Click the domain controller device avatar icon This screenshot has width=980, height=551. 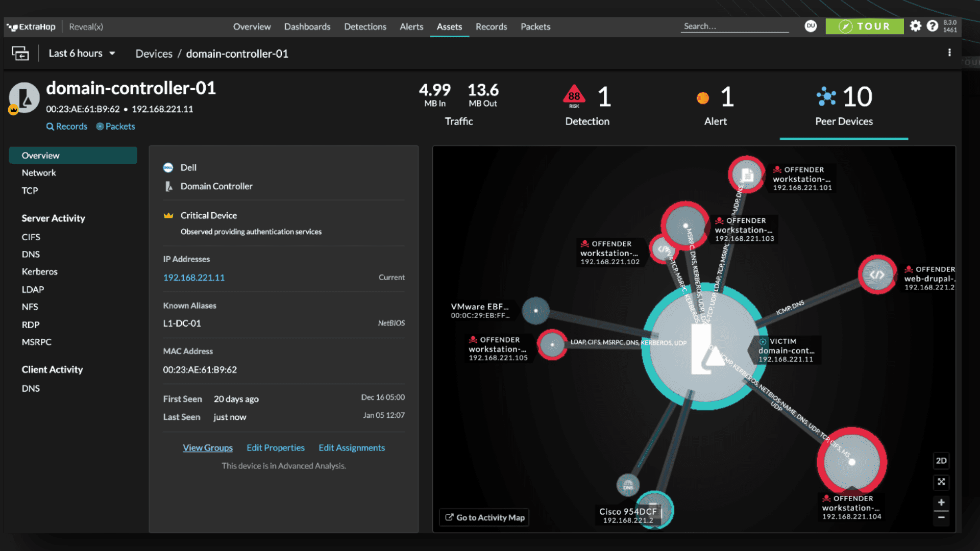pos(24,97)
